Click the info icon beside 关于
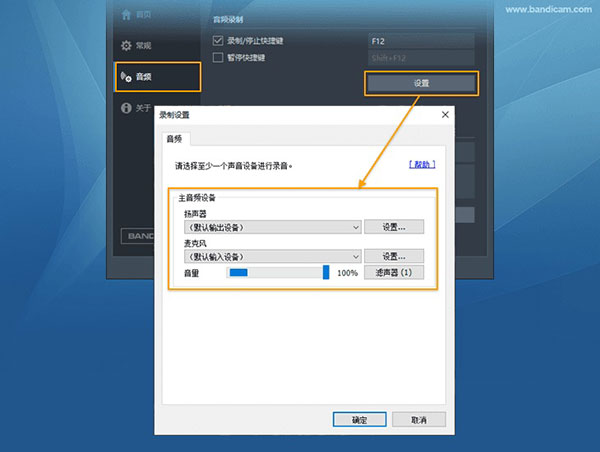The width and height of the screenshot is (600, 452). tap(126, 107)
